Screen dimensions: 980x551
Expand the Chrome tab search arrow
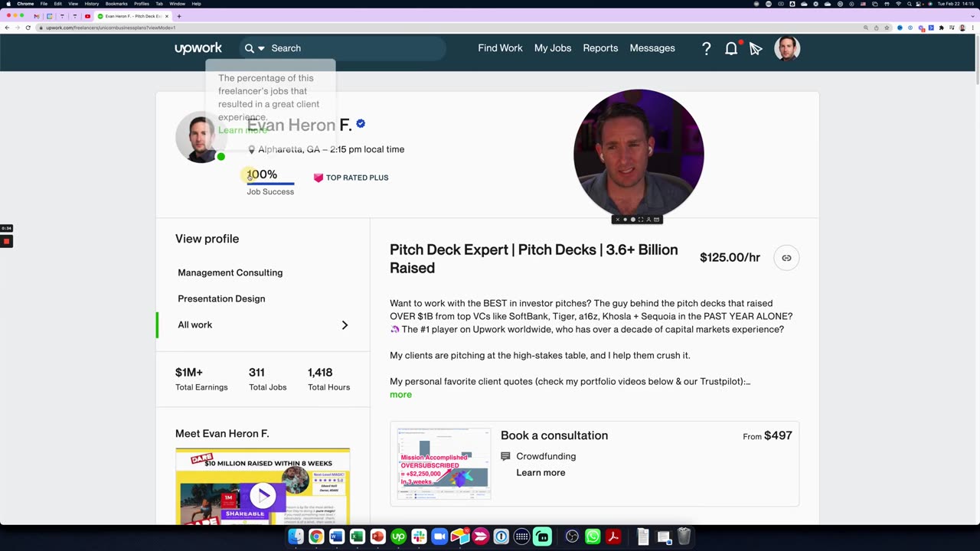pyautogui.click(x=972, y=16)
